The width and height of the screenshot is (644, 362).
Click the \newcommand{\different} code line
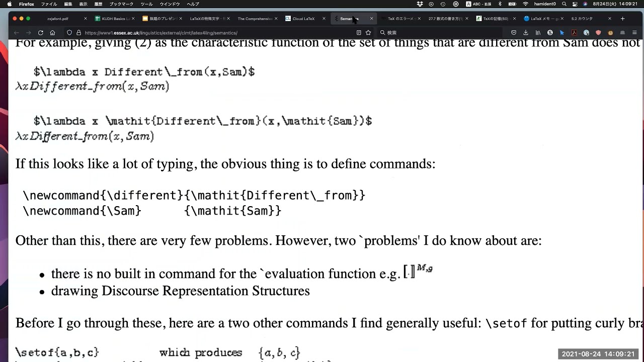coord(194,195)
